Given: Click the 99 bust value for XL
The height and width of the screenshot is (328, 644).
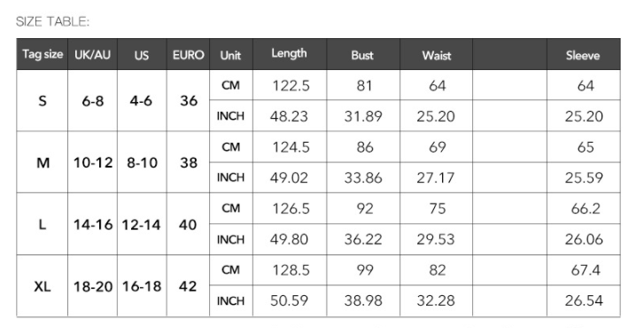Looking at the screenshot, I should point(365,270).
